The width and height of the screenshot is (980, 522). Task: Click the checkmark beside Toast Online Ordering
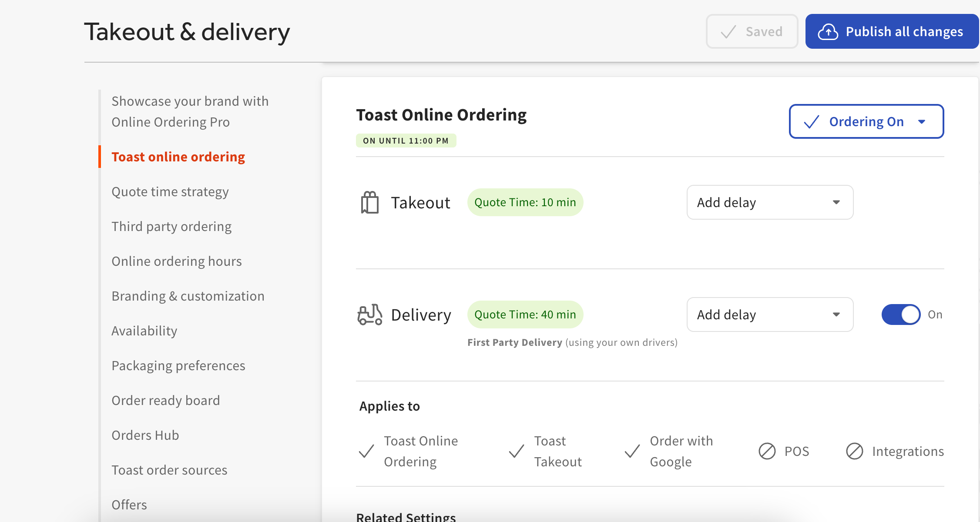366,451
